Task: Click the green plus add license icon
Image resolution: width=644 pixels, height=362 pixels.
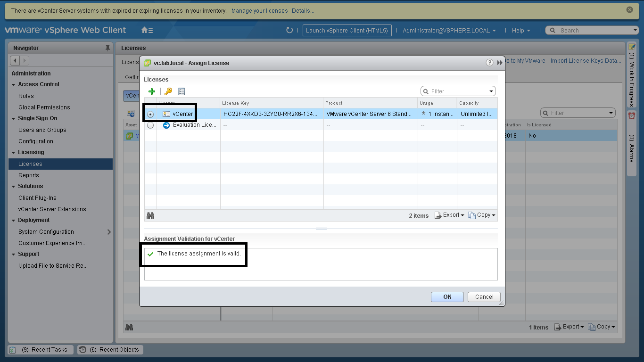Action: tap(152, 91)
